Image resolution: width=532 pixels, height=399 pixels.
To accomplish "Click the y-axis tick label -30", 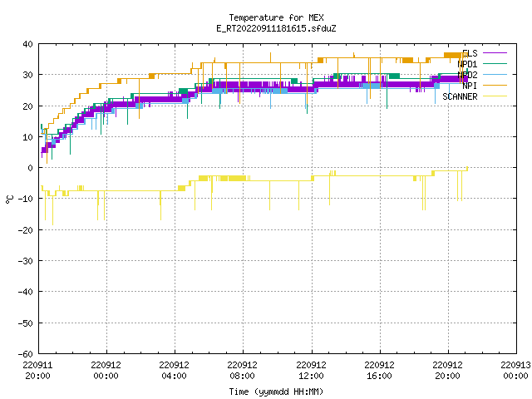I will (26, 261).
